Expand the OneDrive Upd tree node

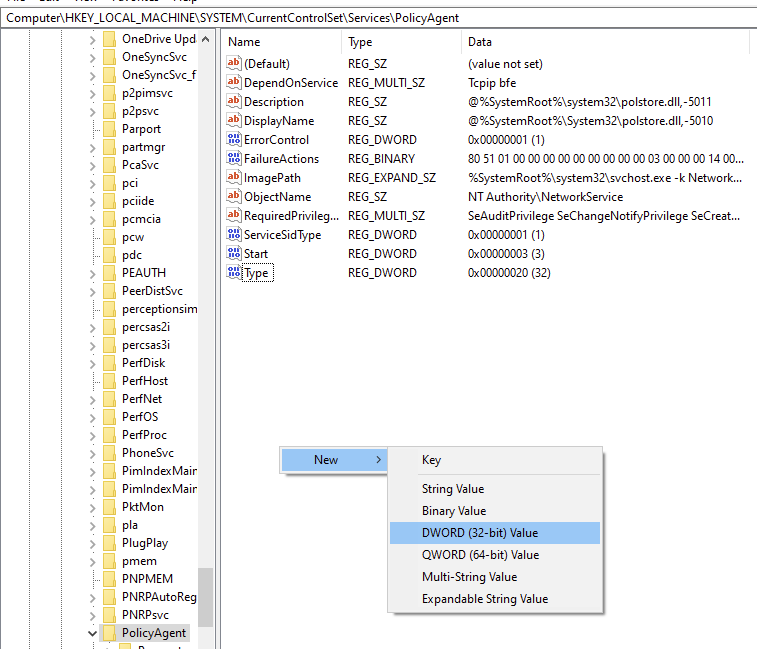92,41
